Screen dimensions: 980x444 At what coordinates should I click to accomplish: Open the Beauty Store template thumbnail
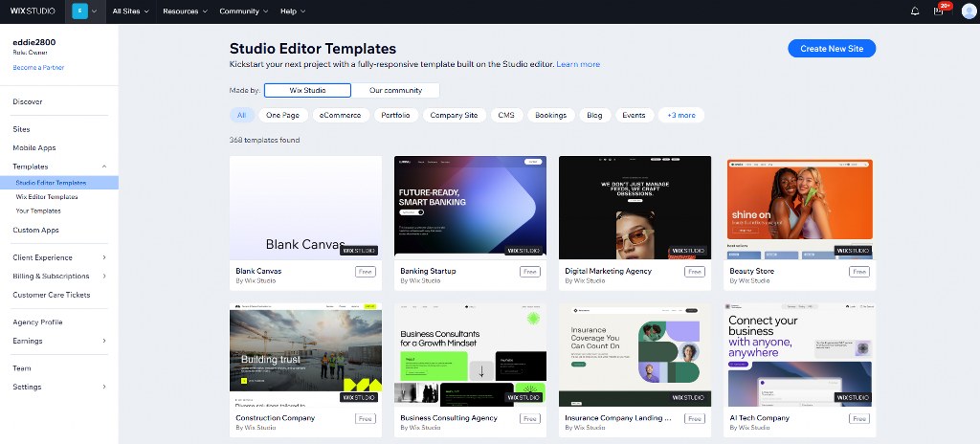click(x=799, y=208)
